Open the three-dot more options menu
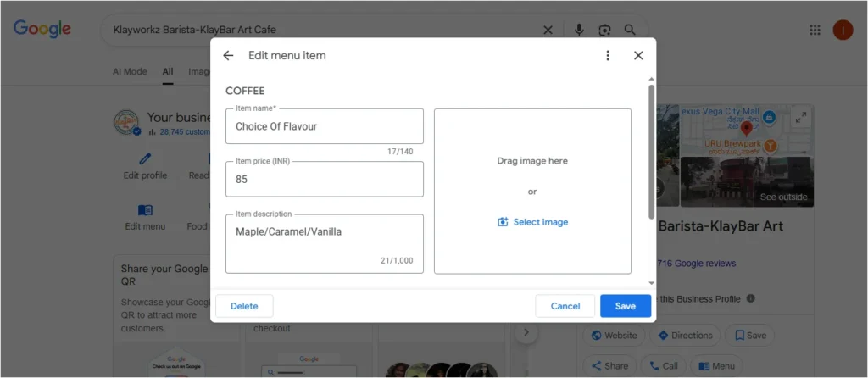The image size is (868, 378). click(608, 56)
